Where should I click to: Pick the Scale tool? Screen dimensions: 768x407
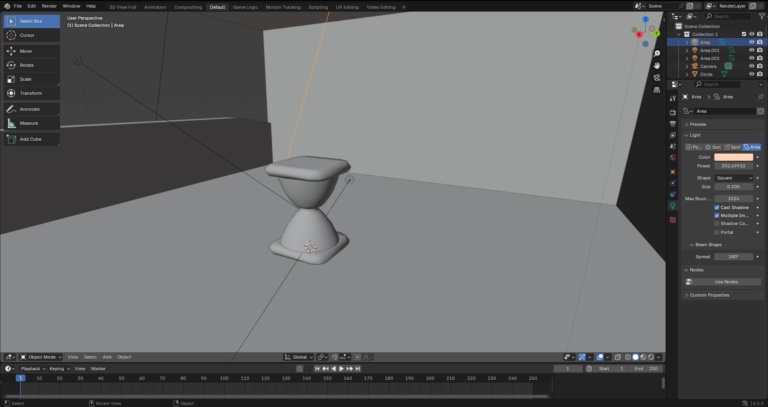26,79
